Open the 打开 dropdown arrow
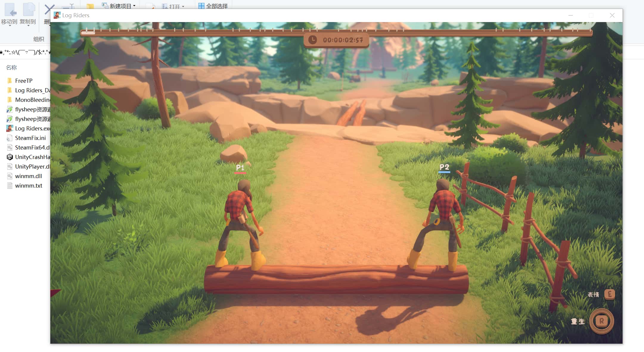This screenshot has width=644, height=352. [183, 7]
